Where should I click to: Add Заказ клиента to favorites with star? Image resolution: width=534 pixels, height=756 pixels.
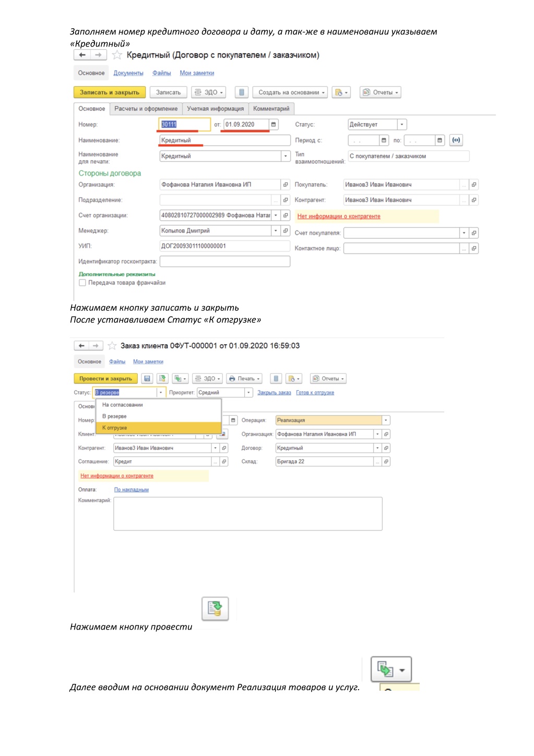112,345
